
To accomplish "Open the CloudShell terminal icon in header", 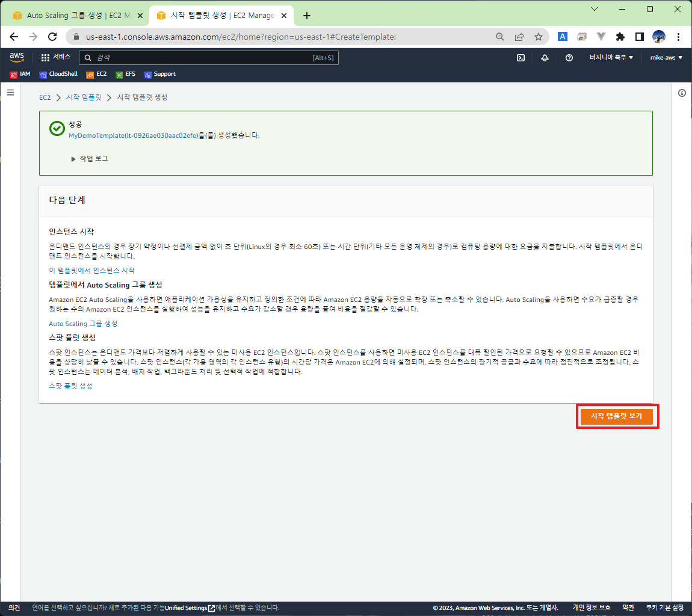I will [521, 58].
